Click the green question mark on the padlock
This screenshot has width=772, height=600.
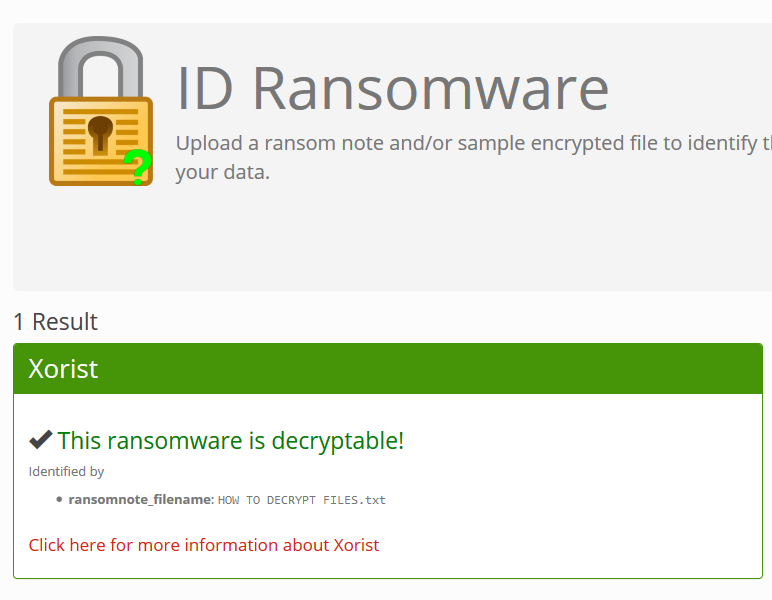click(x=138, y=167)
